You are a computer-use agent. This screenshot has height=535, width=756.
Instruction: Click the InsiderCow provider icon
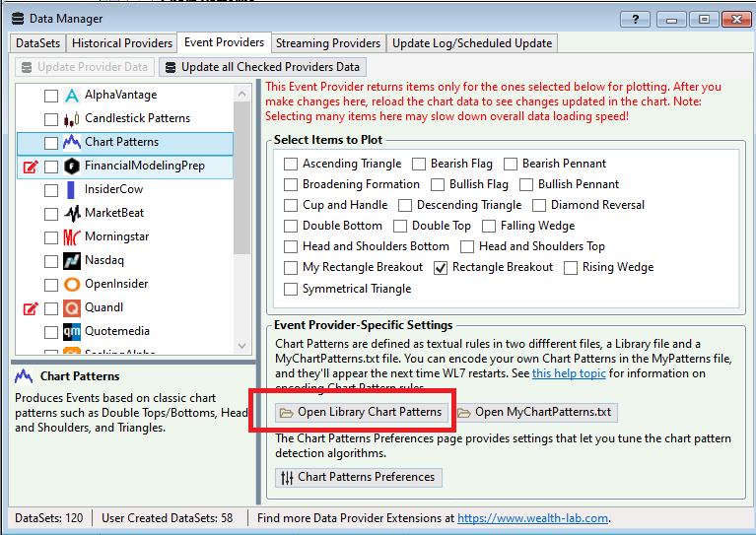(71, 190)
